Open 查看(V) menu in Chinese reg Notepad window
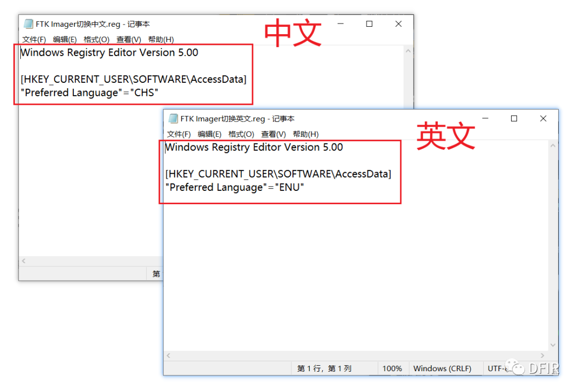This screenshot has width=578, height=392. pyautogui.click(x=128, y=40)
